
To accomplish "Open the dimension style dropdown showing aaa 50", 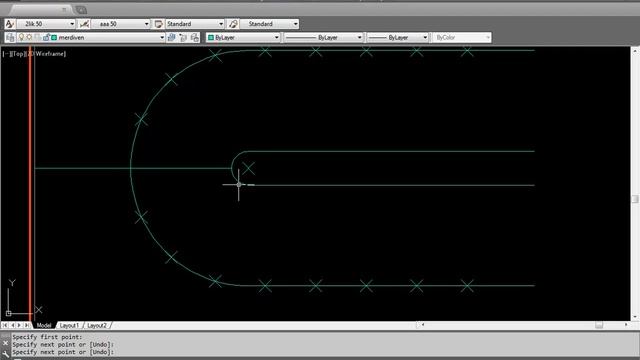I will coord(120,24).
